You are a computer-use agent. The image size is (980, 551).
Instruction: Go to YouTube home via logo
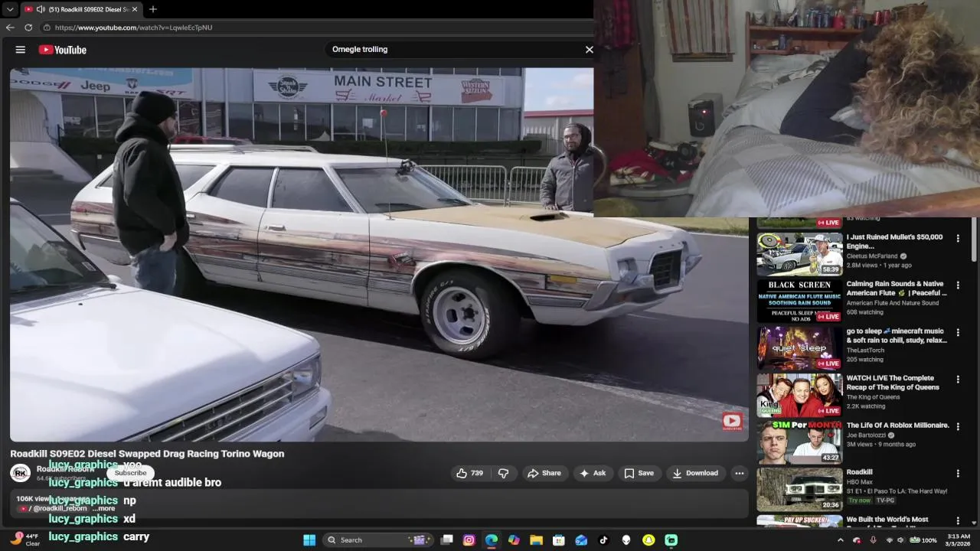click(x=63, y=50)
